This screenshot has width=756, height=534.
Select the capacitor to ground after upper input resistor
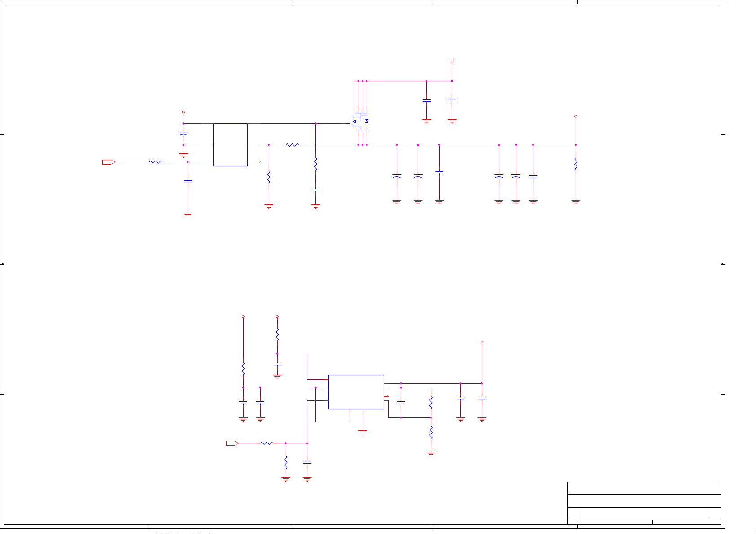188,181
